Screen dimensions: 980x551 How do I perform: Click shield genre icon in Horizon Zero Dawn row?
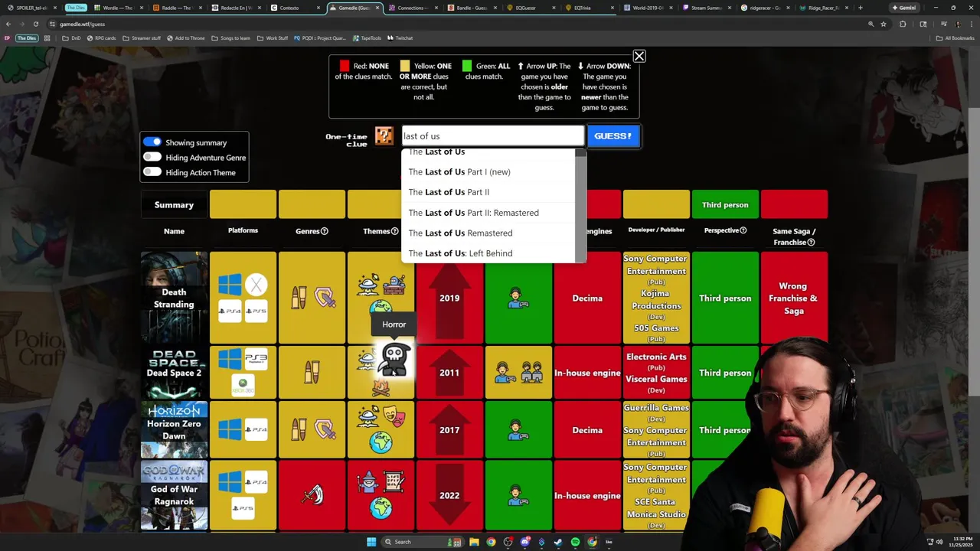(325, 430)
